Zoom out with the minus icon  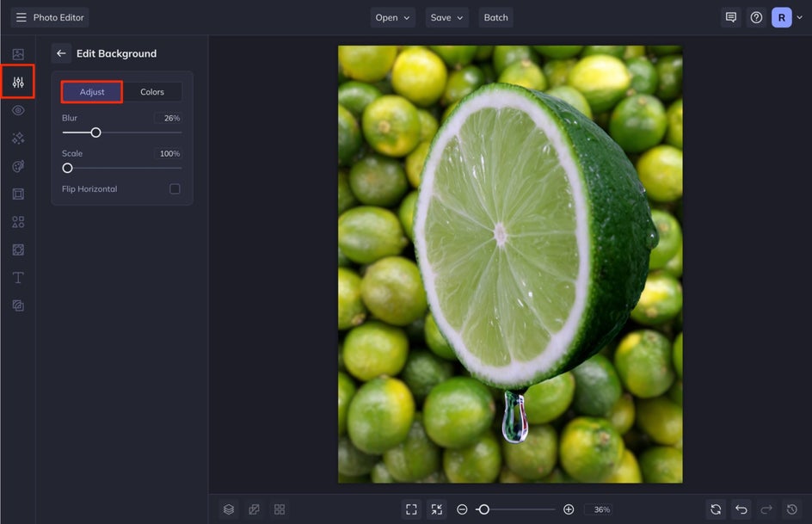[462, 509]
